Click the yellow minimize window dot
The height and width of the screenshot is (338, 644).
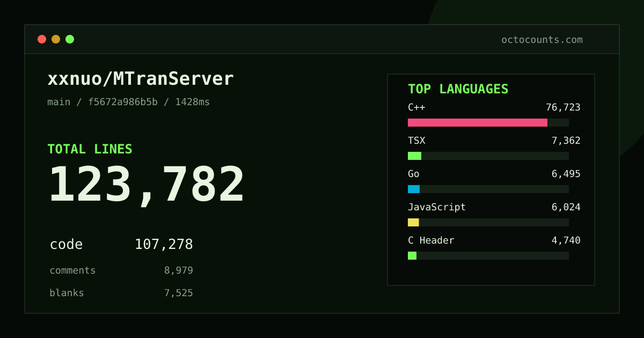coord(56,39)
